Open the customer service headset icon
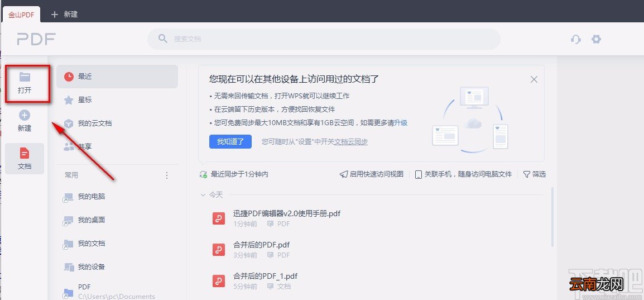 (576, 40)
